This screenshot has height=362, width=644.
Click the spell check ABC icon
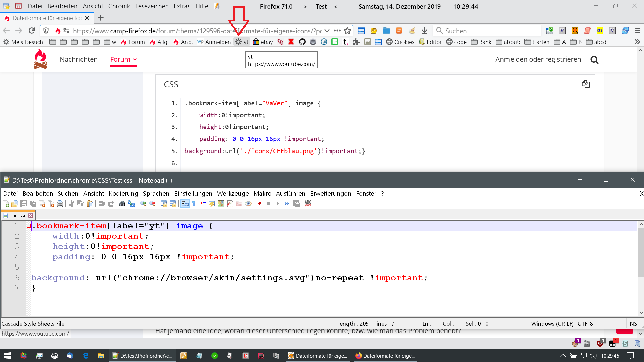(x=308, y=203)
